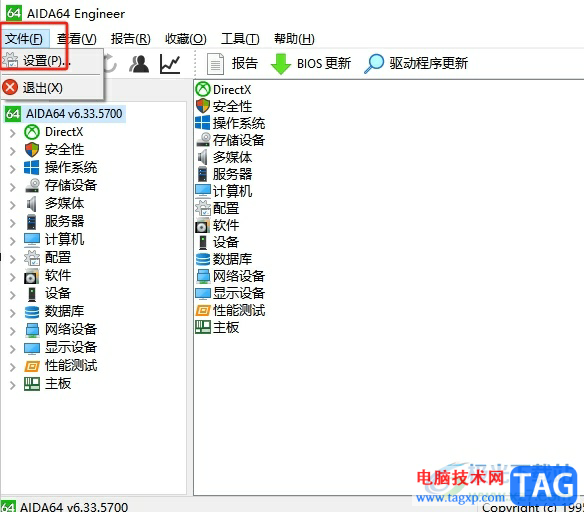The image size is (584, 512).
Task: Open 操作系统 in the right pane
Action: point(230,123)
